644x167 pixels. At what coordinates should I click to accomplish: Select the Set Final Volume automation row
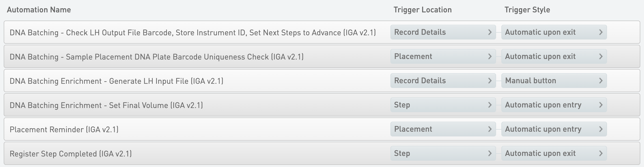(106, 105)
